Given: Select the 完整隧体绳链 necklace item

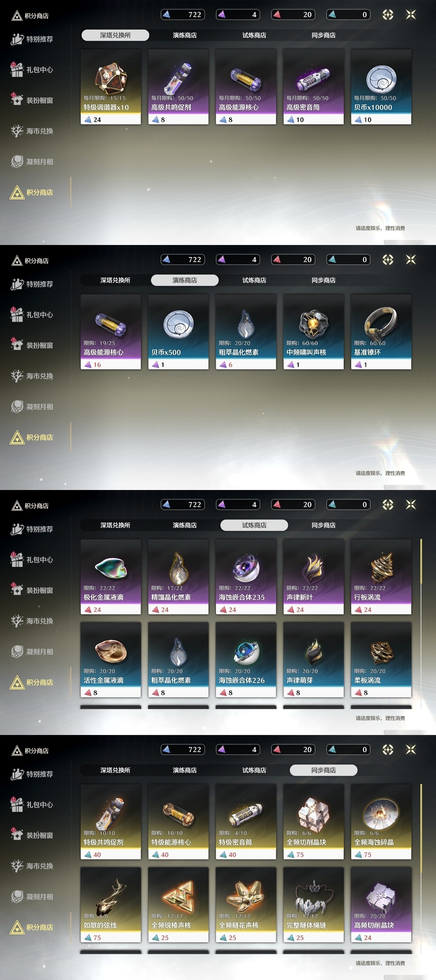Looking at the screenshot, I should coord(313,905).
